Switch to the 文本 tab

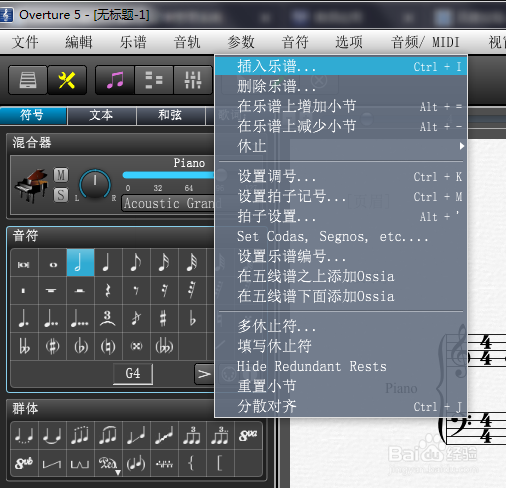click(101, 115)
